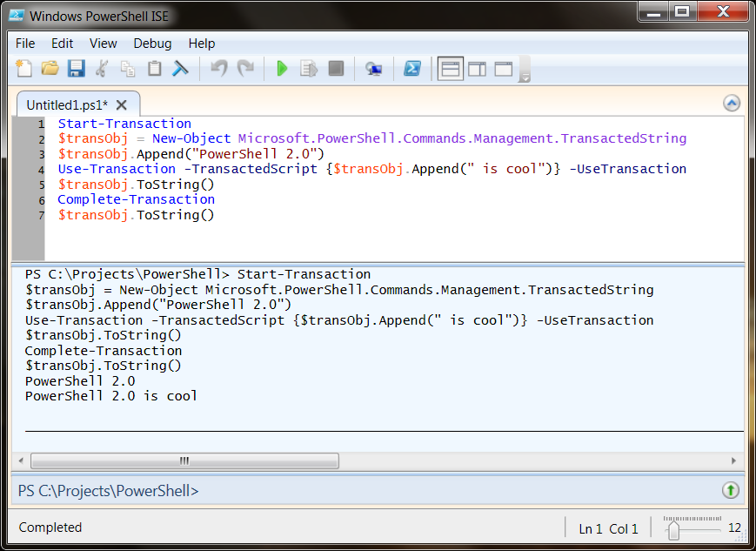Run the script with the green arrow
The height and width of the screenshot is (551, 756).
[x=282, y=69]
